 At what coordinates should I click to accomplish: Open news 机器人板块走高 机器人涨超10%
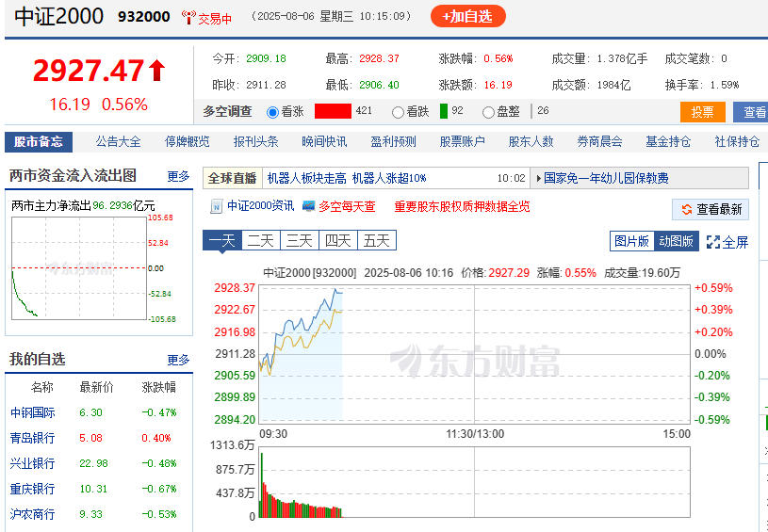pyautogui.click(x=347, y=178)
